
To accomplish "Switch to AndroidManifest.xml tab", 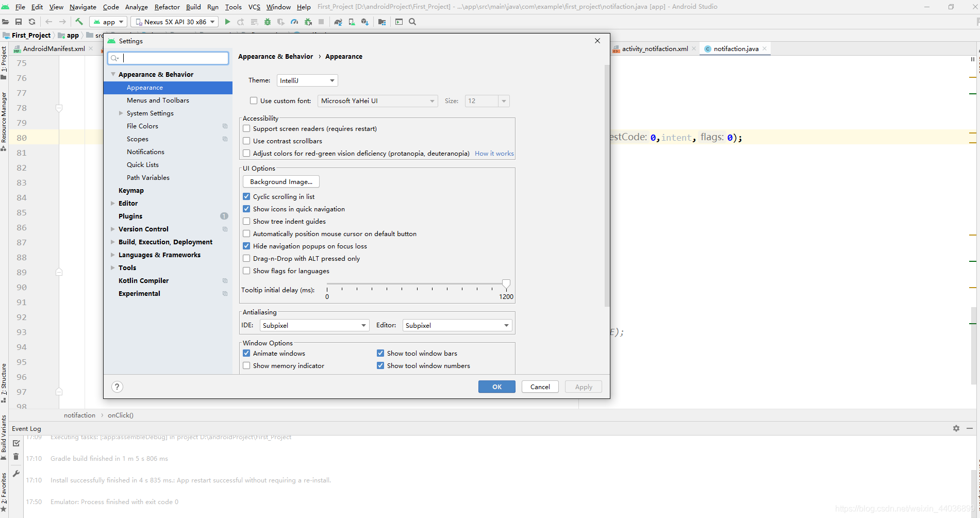I will [54, 48].
